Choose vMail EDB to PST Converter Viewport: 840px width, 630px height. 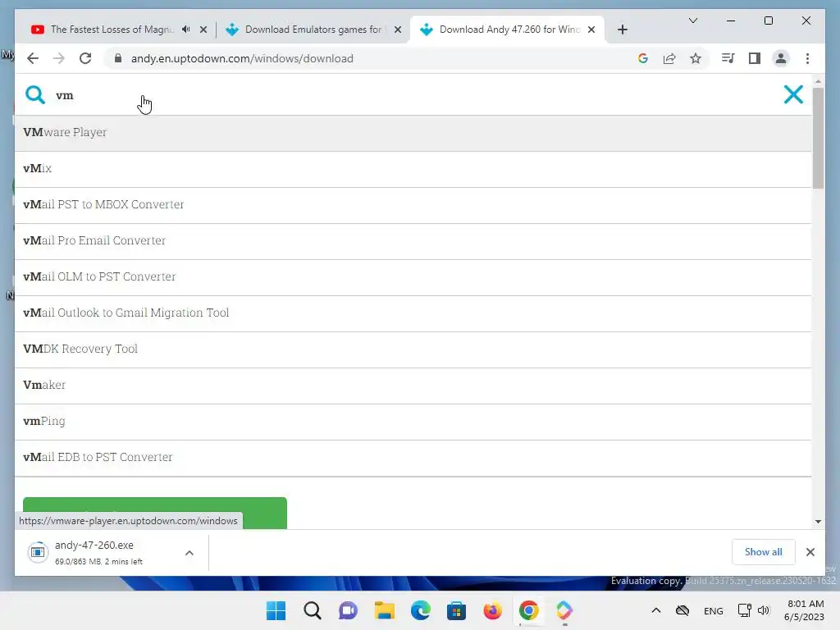pos(413,457)
